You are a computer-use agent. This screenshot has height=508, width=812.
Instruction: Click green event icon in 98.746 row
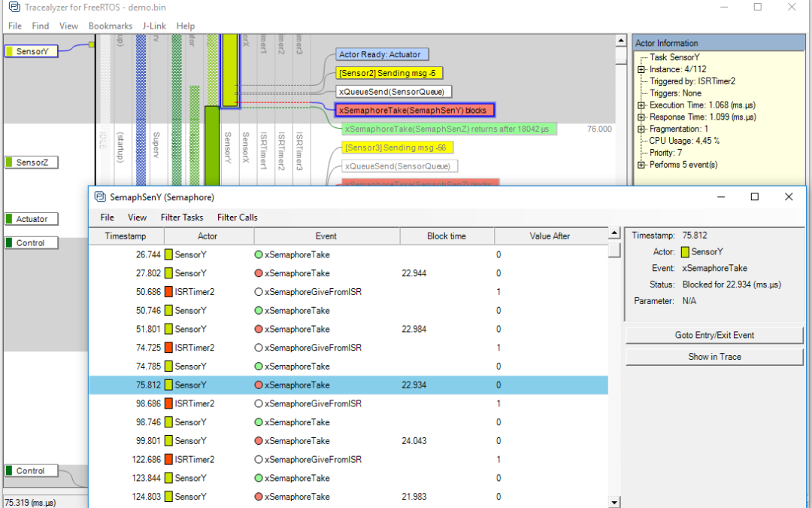[x=259, y=422]
